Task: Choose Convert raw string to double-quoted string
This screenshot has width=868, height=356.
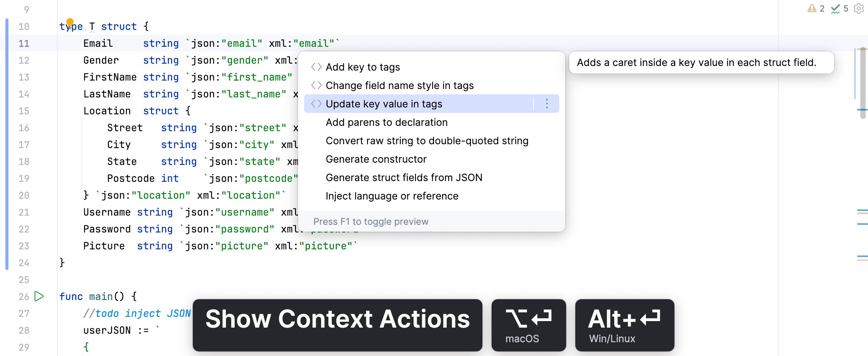Action: tap(427, 140)
